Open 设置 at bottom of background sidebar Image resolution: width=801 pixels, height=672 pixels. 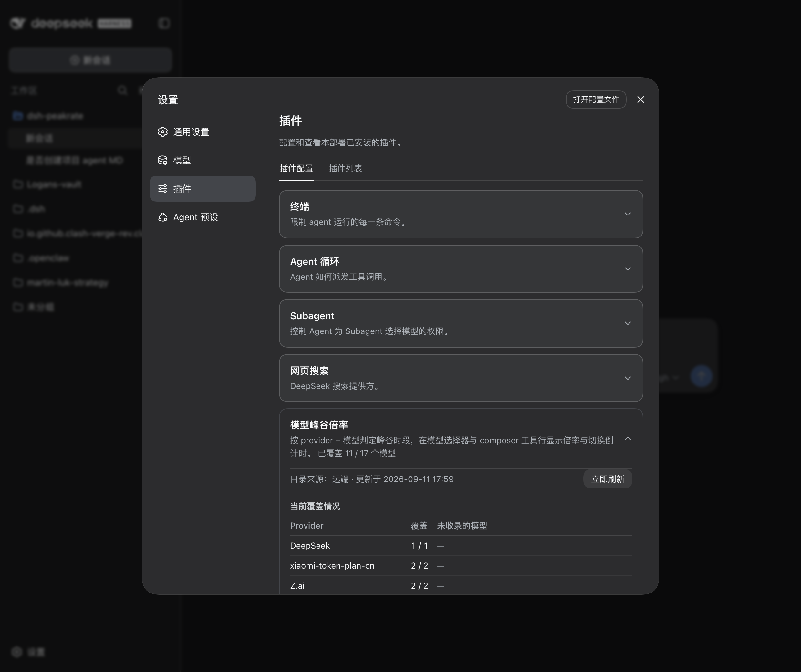pos(28,652)
